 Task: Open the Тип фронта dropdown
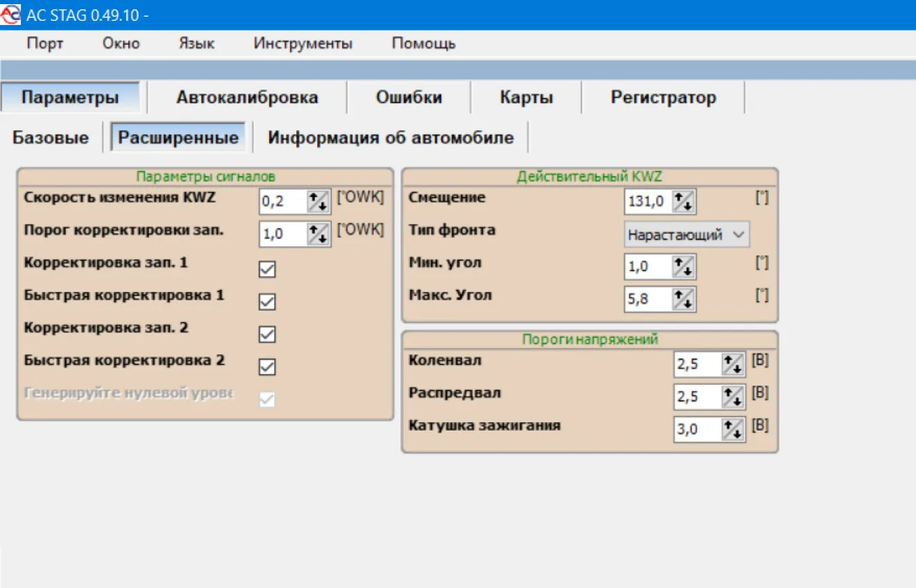[687, 234]
